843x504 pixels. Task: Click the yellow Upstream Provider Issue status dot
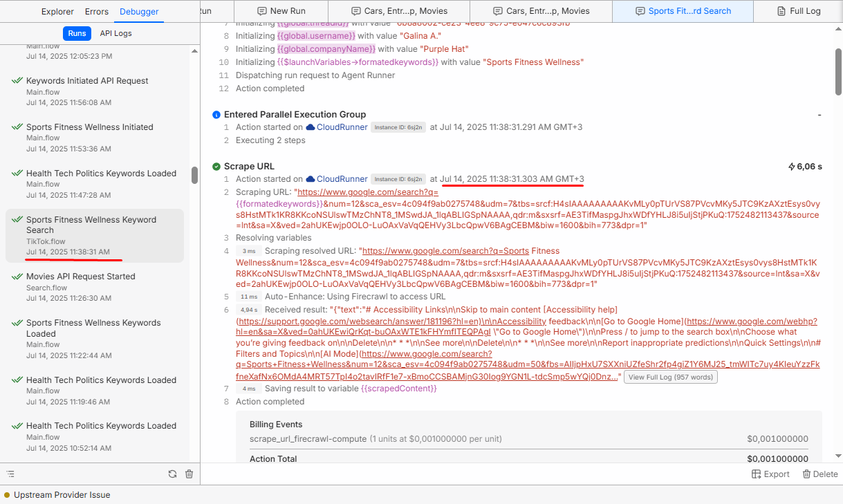coord(7,495)
